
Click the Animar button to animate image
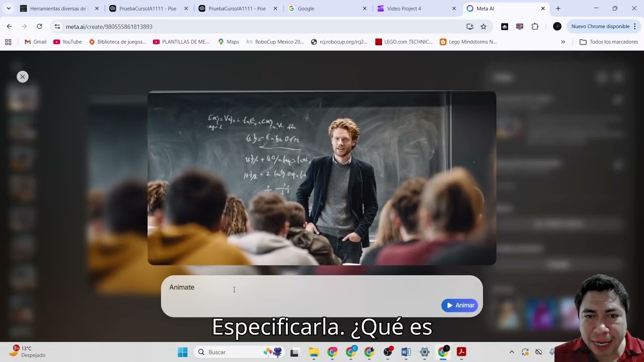[x=459, y=305]
